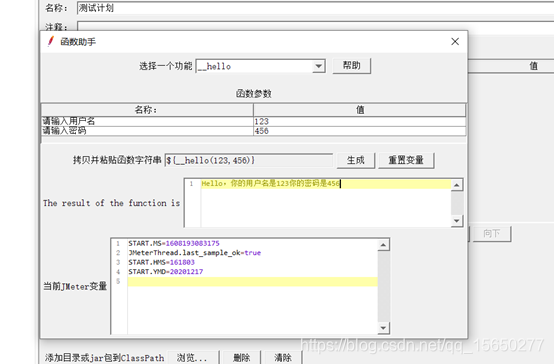Screen dimensions: 554x364
Task: Click the START.YMD variable line
Action: [166, 272]
